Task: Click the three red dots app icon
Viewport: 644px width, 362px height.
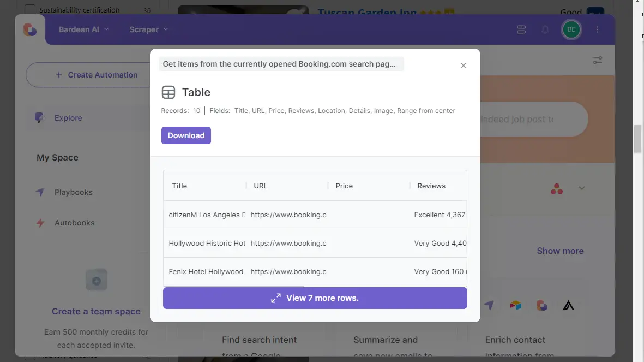Action: [557, 189]
